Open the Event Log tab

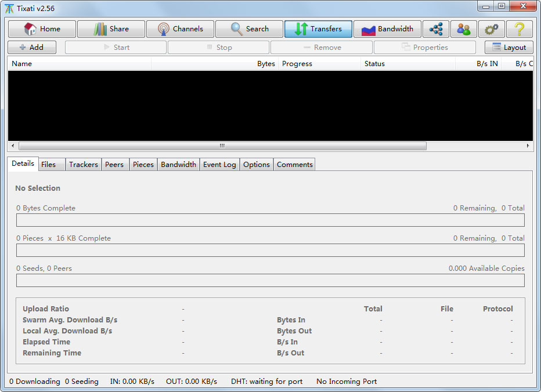click(219, 165)
